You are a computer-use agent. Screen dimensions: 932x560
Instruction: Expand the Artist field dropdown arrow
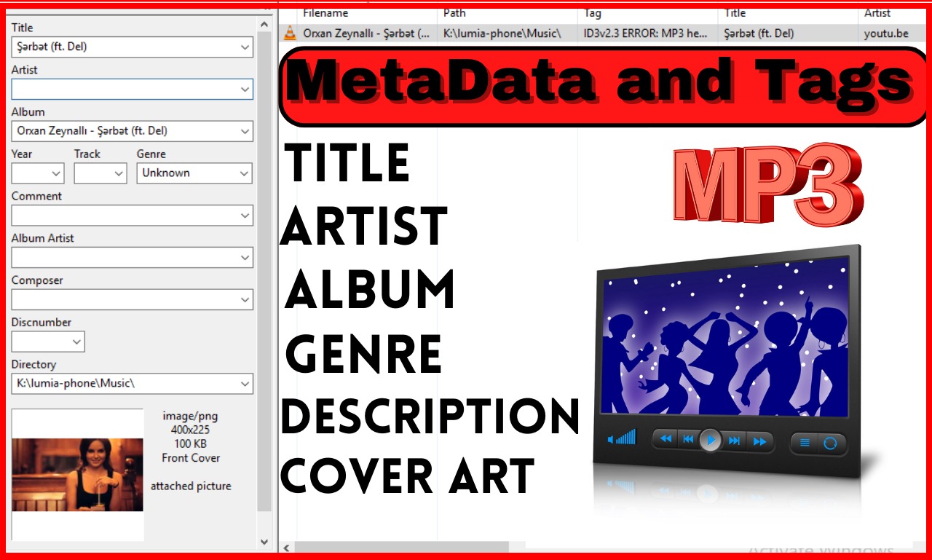245,89
